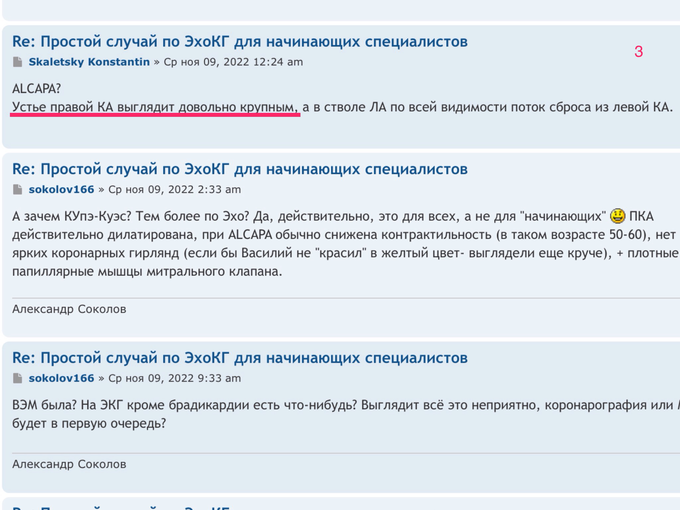680x510 pixels.
Task: Click the text 'ALCAPA?'
Action: [36, 88]
